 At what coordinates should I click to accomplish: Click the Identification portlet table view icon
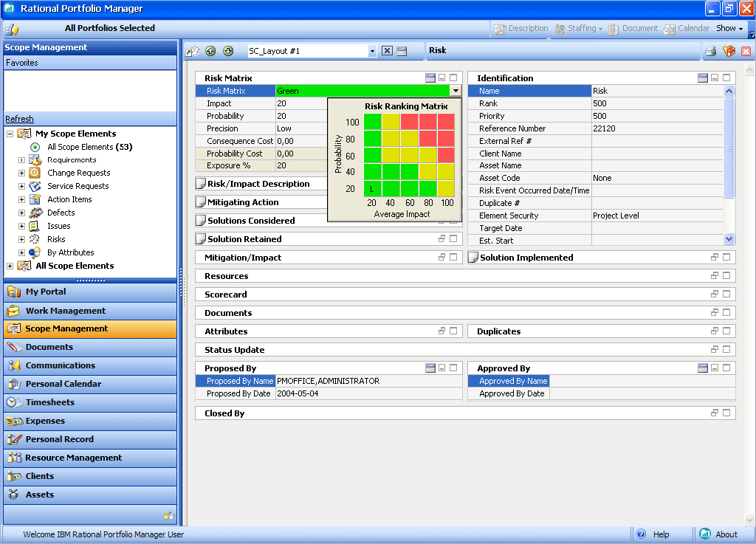coord(703,78)
